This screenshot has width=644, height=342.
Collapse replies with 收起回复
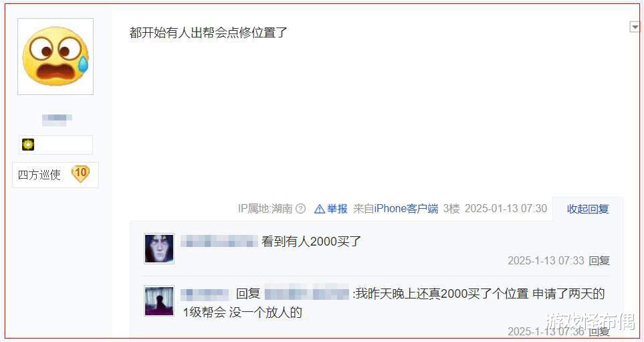(x=588, y=209)
